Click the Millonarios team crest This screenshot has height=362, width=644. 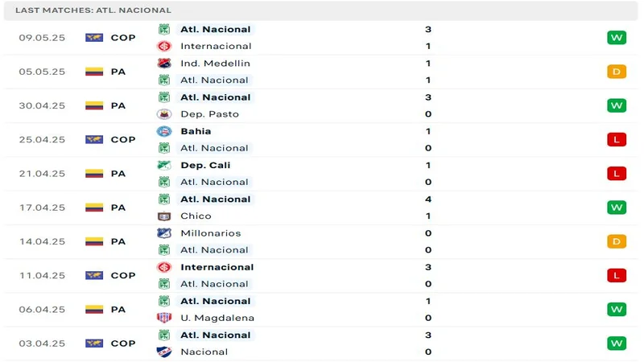click(x=164, y=233)
